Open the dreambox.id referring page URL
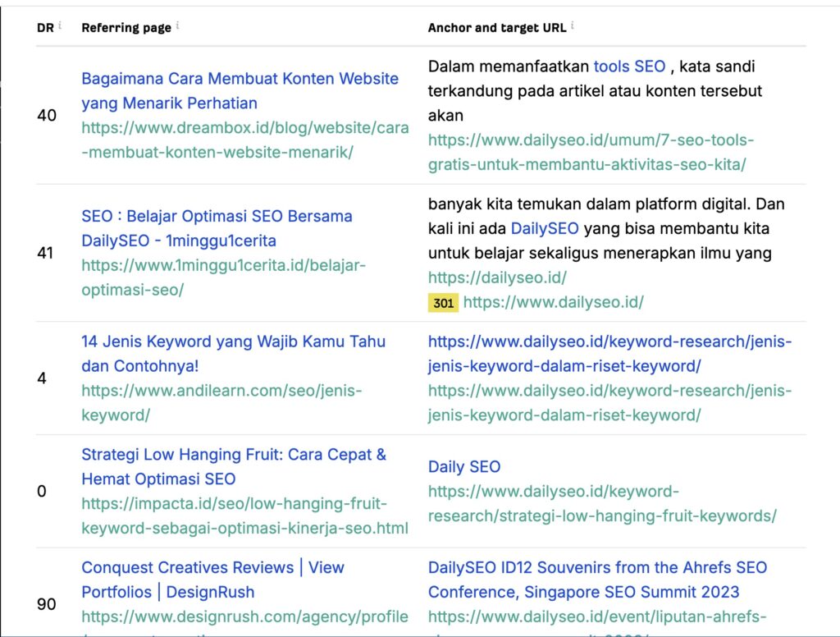Screen dimensions: 840x637 (x=244, y=140)
